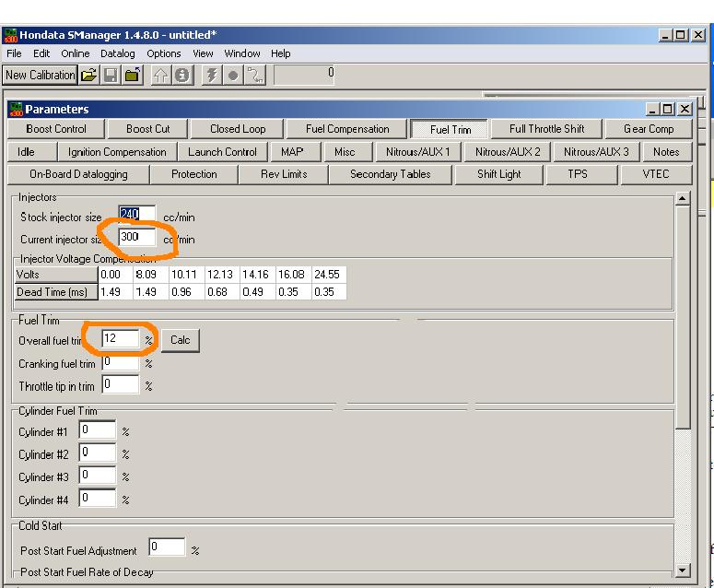This screenshot has height=588, width=714.
Task: Open the Idle tab
Action: coord(32,152)
